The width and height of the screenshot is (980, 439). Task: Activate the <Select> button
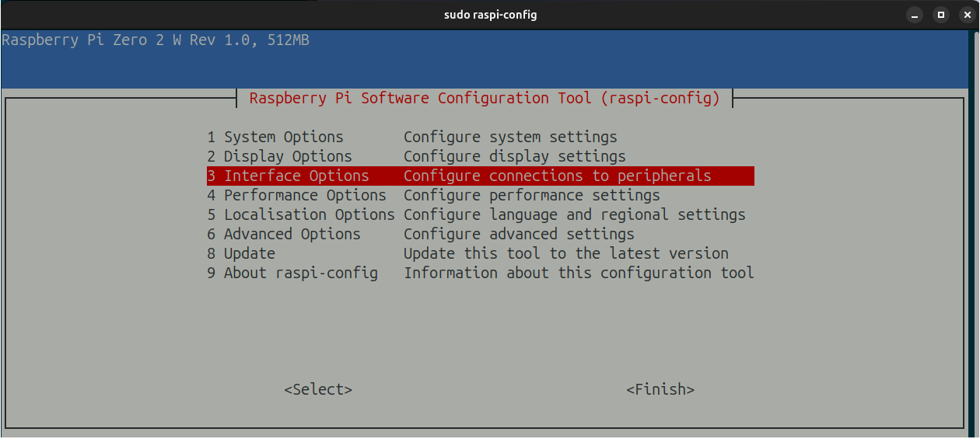pyautogui.click(x=318, y=390)
